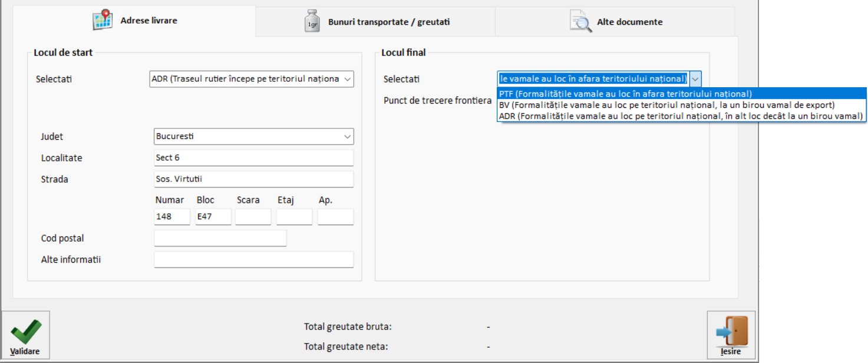Click the map pin icon on Adrese livrare tab
The image size is (868, 363).
click(103, 20)
